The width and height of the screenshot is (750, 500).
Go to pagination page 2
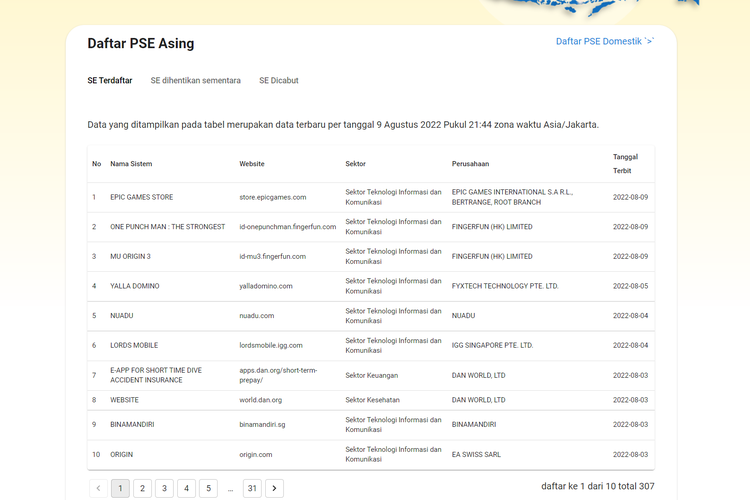tap(143, 488)
